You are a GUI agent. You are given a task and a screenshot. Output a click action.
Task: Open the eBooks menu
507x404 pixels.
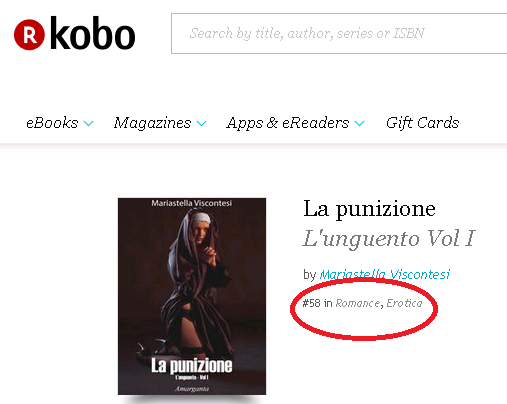tap(52, 123)
